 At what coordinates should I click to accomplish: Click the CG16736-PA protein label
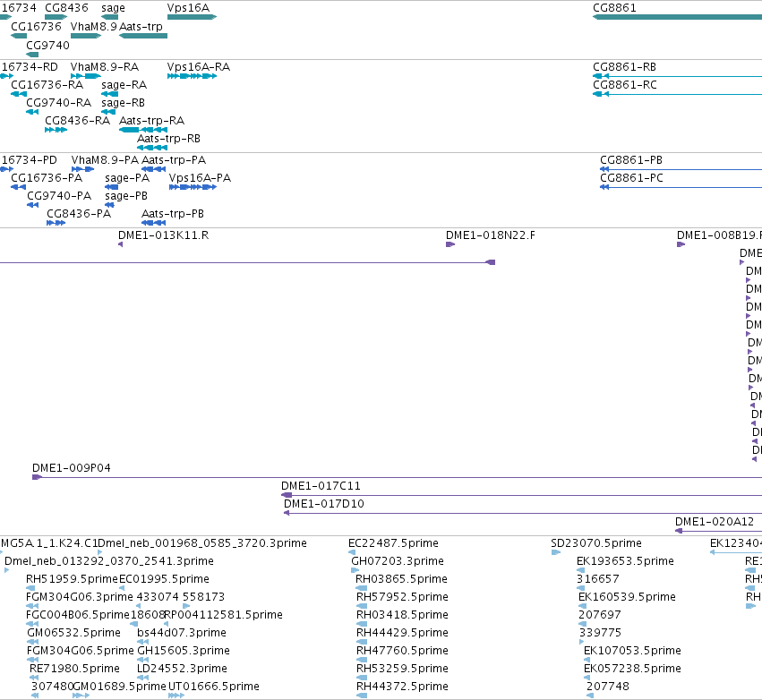(47, 178)
